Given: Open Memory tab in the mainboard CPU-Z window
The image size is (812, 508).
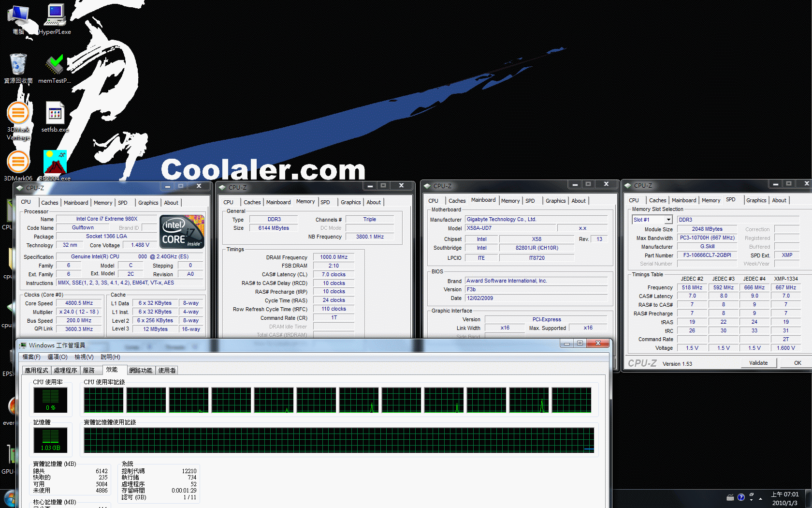Looking at the screenshot, I should click(x=510, y=201).
